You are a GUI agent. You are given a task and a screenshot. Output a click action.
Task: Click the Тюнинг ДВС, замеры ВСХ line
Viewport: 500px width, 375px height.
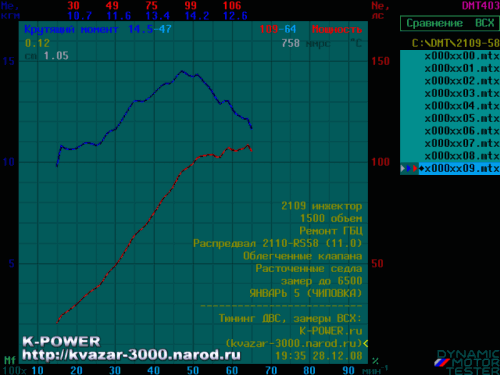tap(290, 318)
